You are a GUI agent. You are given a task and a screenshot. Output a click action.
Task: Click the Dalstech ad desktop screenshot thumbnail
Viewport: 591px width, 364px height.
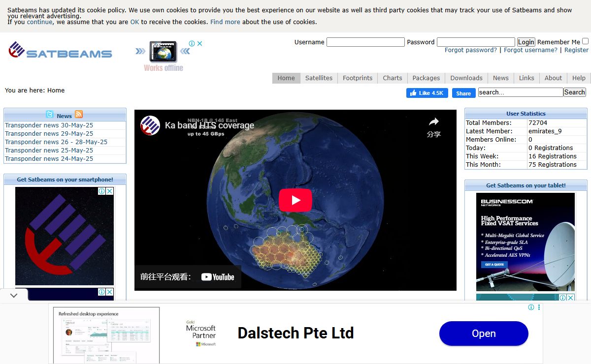coord(106,335)
